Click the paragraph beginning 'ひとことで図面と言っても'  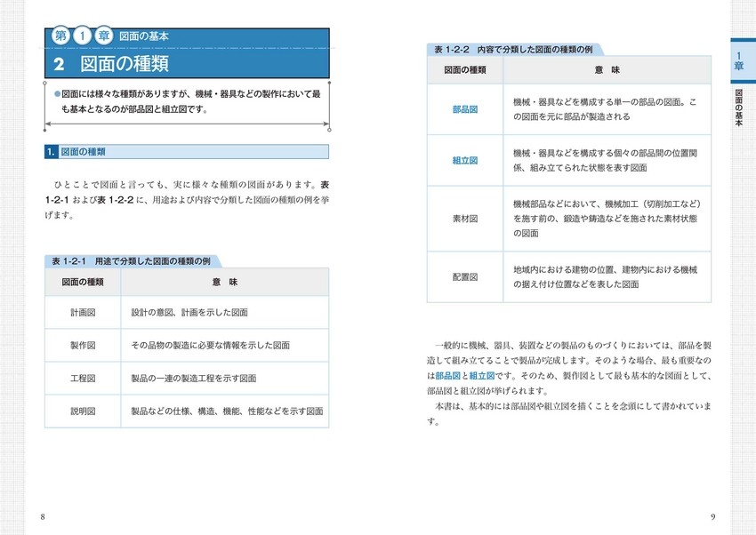click(x=187, y=200)
